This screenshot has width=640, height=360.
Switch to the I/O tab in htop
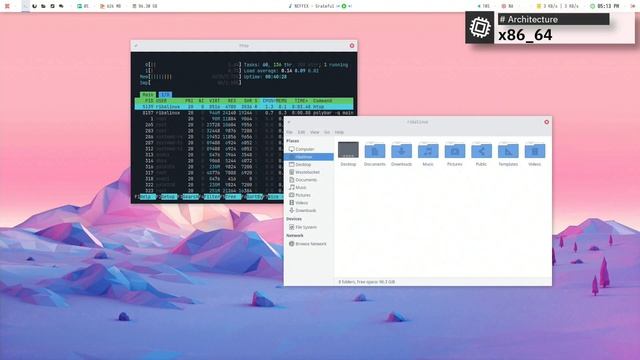click(165, 95)
